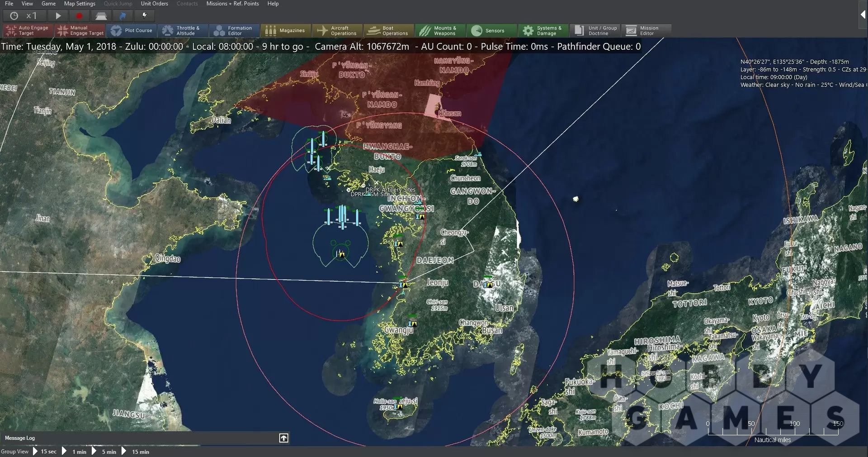
Task: Select the airbase icon at Daegu
Action: tap(487, 284)
